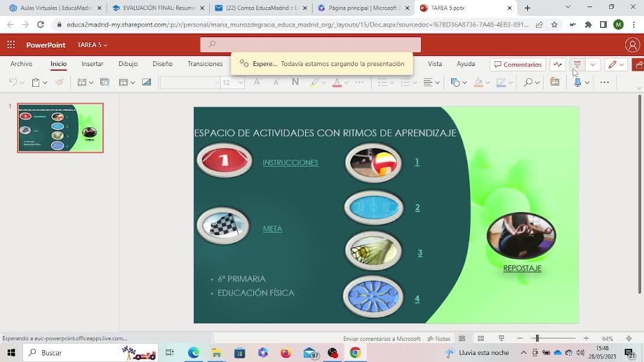Toggle bold formatting with the N button
The image size is (644, 362).
tap(295, 83)
